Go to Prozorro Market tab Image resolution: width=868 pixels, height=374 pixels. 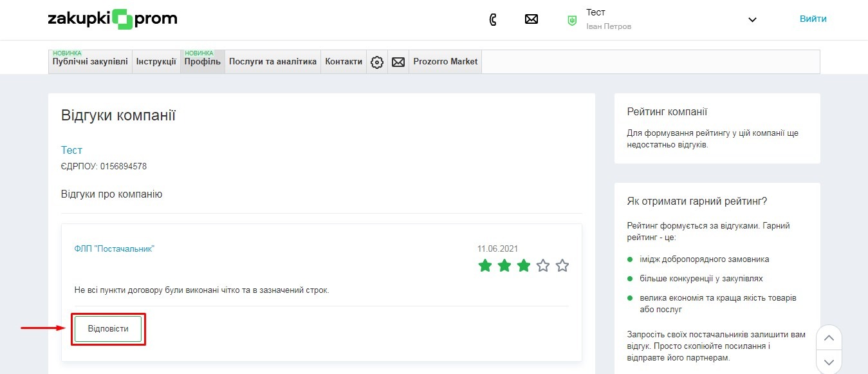(x=445, y=62)
